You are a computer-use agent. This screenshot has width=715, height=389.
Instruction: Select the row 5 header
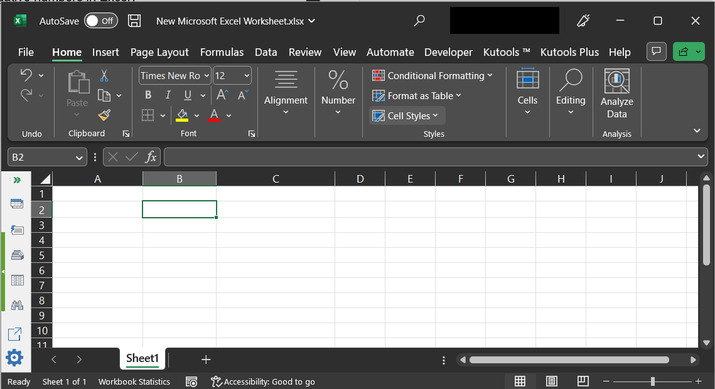[x=41, y=255]
